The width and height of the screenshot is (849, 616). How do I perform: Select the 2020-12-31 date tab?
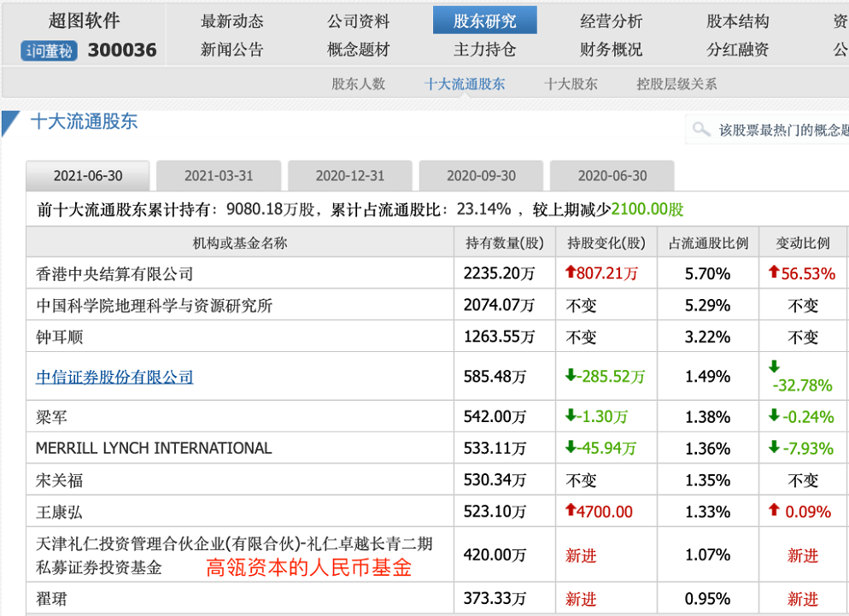coord(350,176)
